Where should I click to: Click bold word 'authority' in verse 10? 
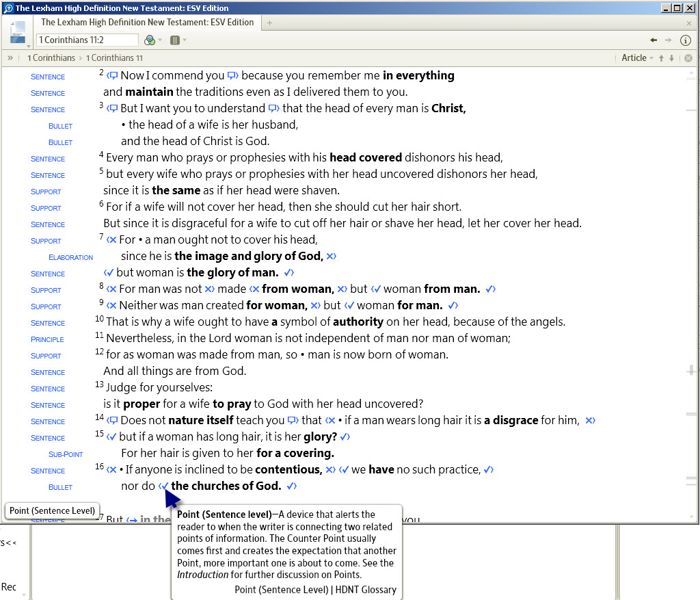358,322
